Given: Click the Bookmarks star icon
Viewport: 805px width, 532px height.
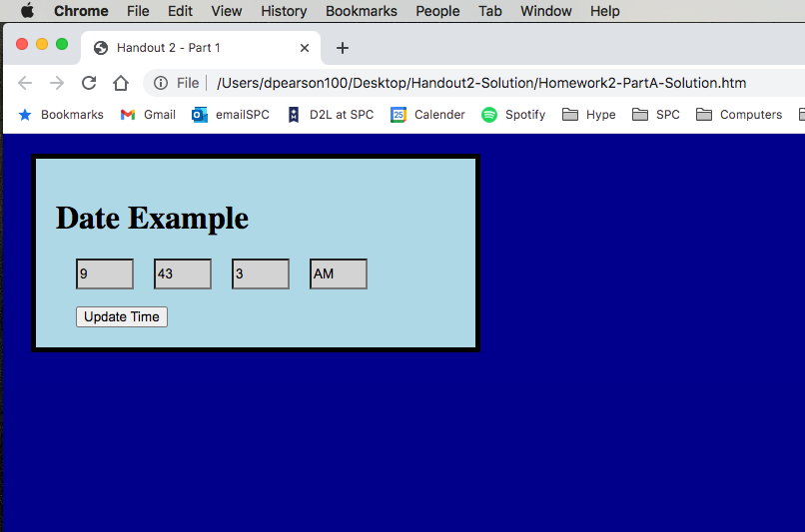Looking at the screenshot, I should (x=25, y=115).
